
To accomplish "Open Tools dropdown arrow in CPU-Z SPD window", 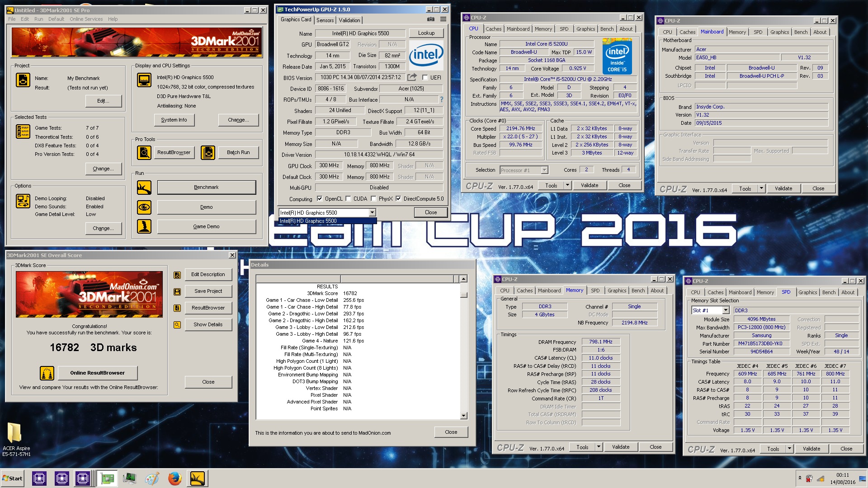I will click(790, 449).
